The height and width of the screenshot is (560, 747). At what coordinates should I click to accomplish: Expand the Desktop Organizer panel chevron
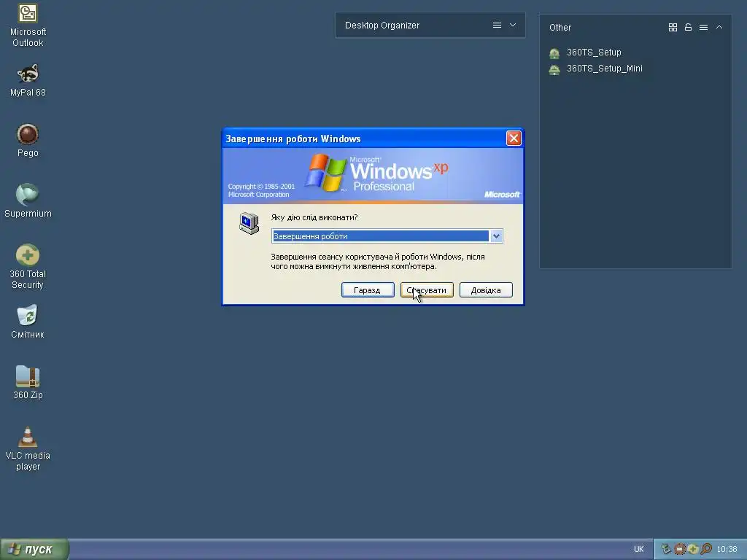(x=513, y=26)
